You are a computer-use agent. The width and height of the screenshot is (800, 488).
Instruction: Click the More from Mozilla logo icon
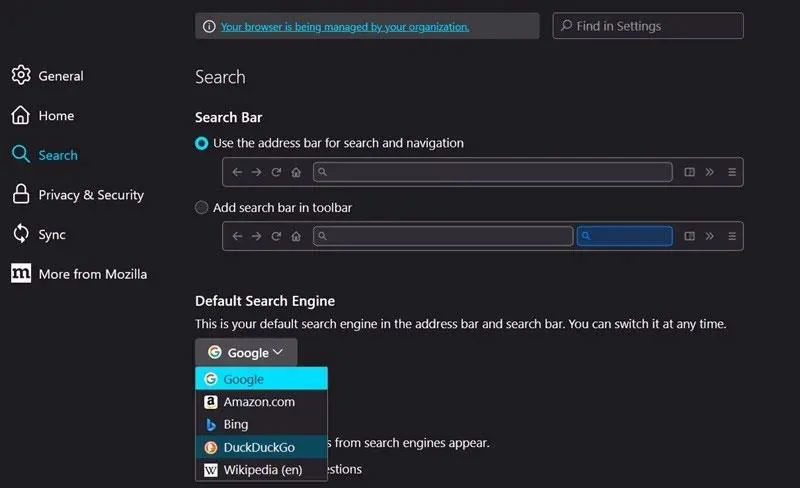(x=21, y=274)
